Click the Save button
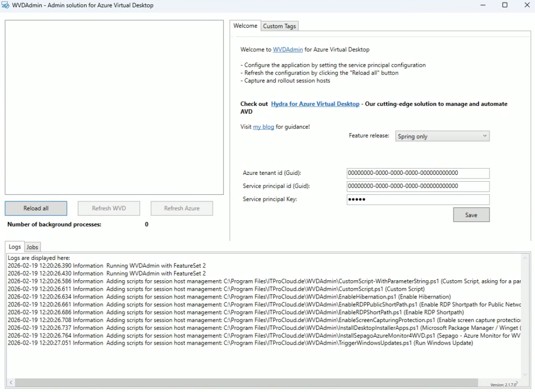 tap(471, 215)
